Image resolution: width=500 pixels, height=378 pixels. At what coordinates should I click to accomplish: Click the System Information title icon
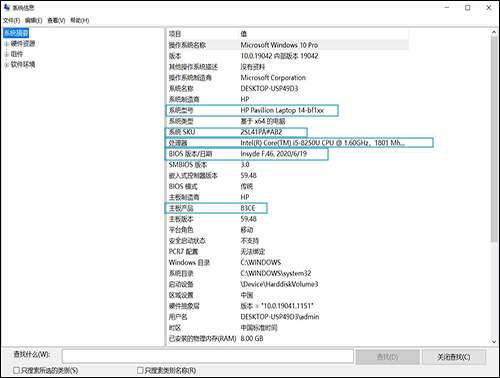coord(7,7)
